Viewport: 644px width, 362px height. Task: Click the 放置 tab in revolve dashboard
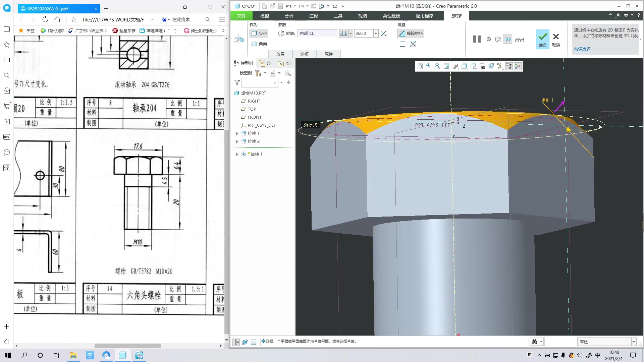click(x=280, y=54)
